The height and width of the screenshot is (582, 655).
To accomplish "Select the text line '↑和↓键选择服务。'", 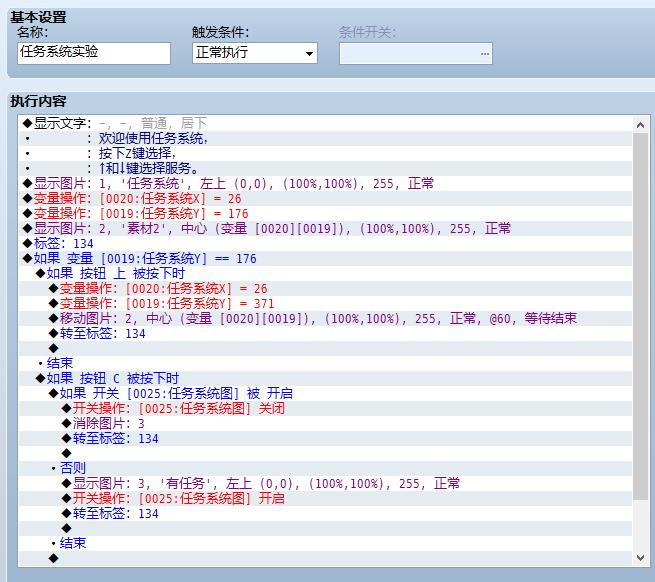I will pyautogui.click(x=325, y=168).
